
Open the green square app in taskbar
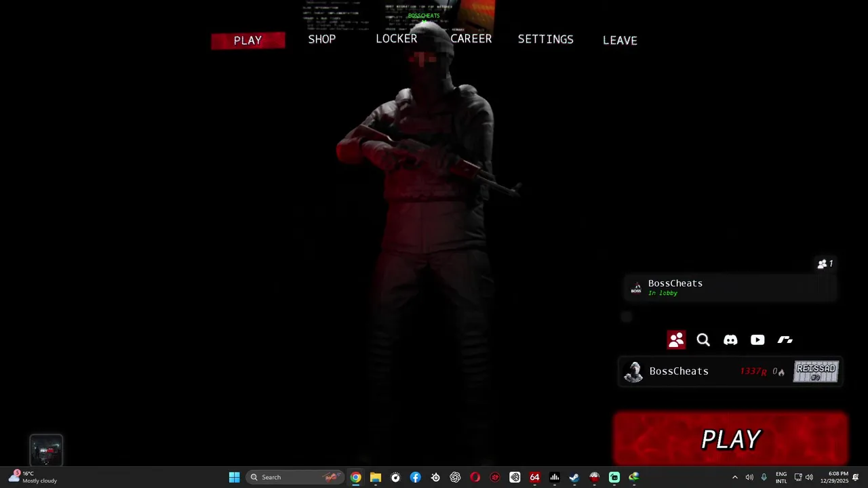point(614,477)
